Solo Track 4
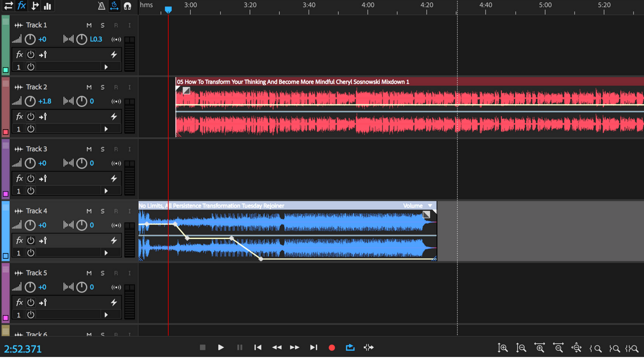 pos(103,211)
